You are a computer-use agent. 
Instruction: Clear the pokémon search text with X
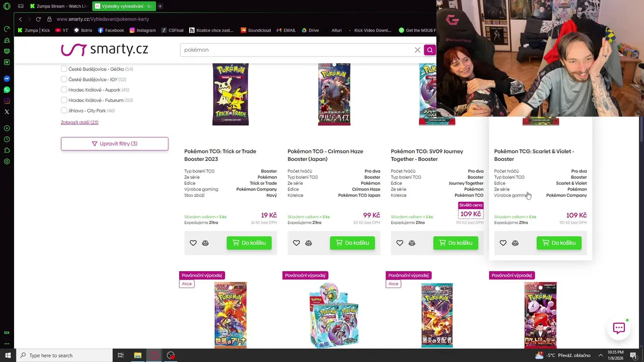coord(417,50)
